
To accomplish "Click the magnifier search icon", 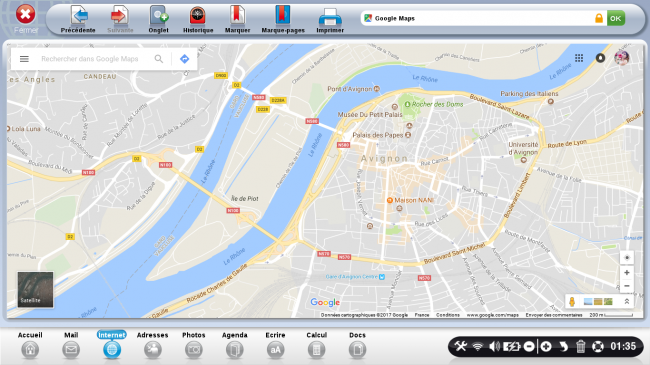I will pyautogui.click(x=159, y=59).
